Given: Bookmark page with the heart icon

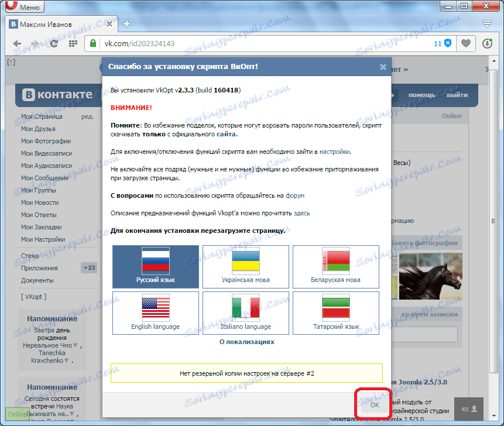Looking at the screenshot, I should [x=466, y=43].
